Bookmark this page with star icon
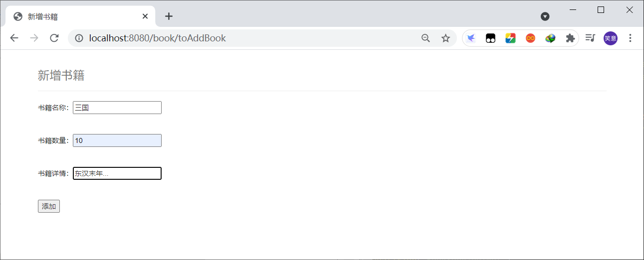 [x=445, y=38]
